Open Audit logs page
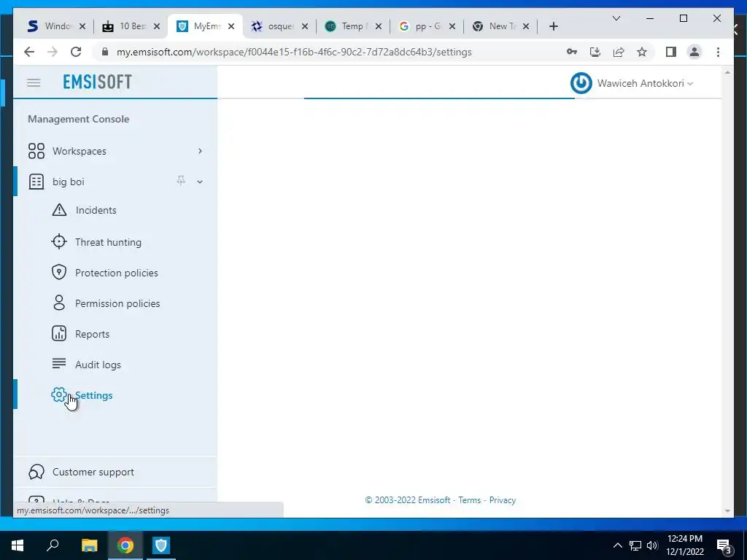The width and height of the screenshot is (747, 560). click(x=98, y=365)
